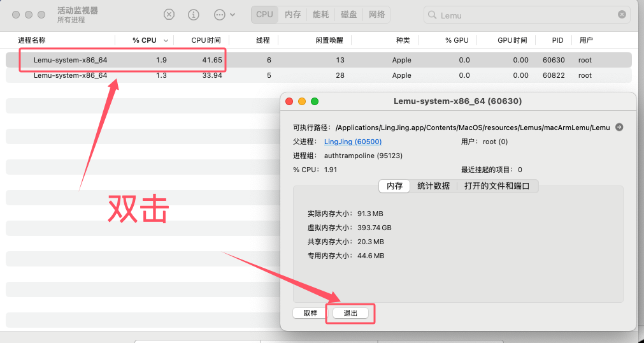Sort by 线程 column header
Screen dimensions: 644x343
pyautogui.click(x=263, y=40)
